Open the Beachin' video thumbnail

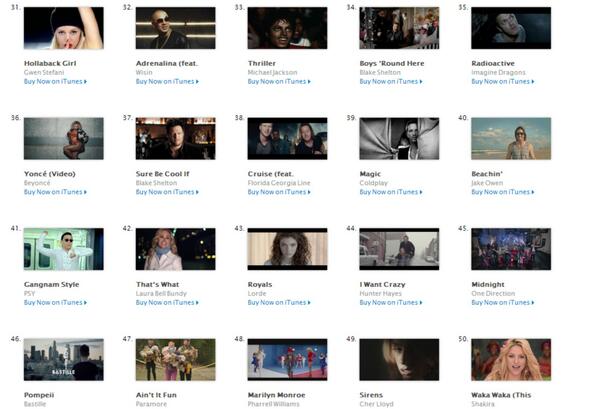511,139
